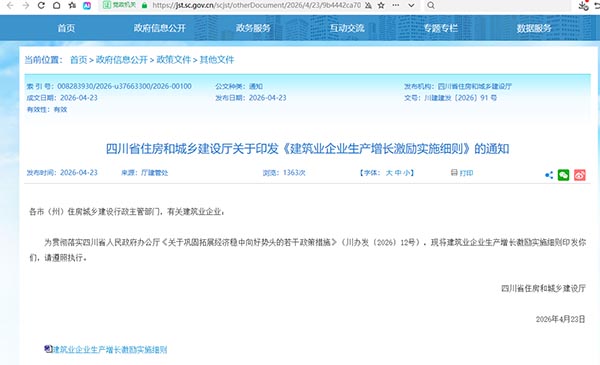The image size is (600, 365).
Task: Go forward using the browser forward arrow
Action: coord(26,5)
